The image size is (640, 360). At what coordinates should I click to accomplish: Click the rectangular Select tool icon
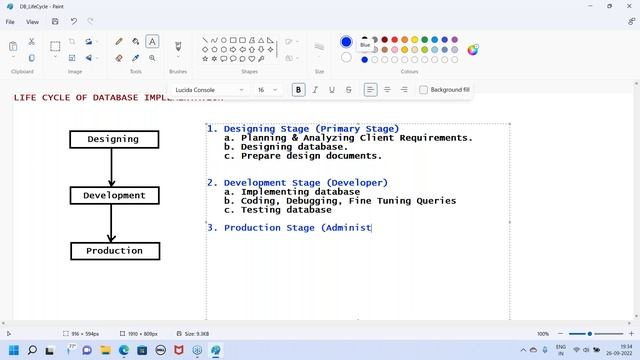click(x=55, y=46)
